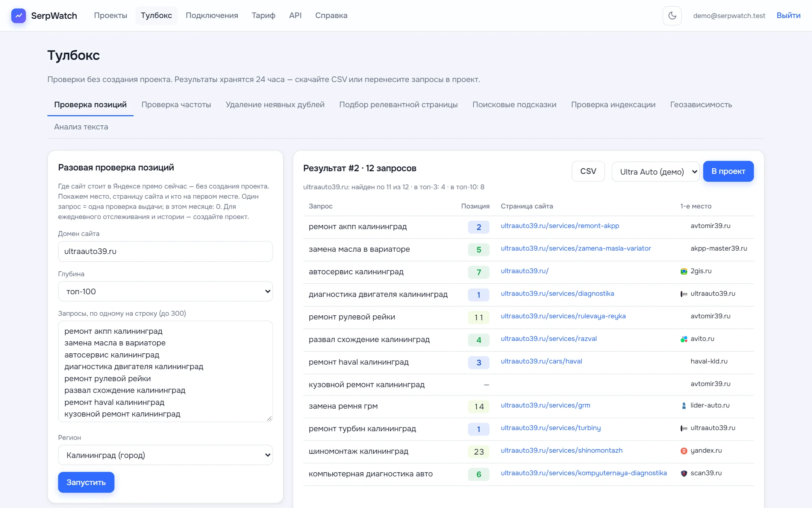
Task: Click the yandex.ru favicon icon
Action: tap(684, 451)
